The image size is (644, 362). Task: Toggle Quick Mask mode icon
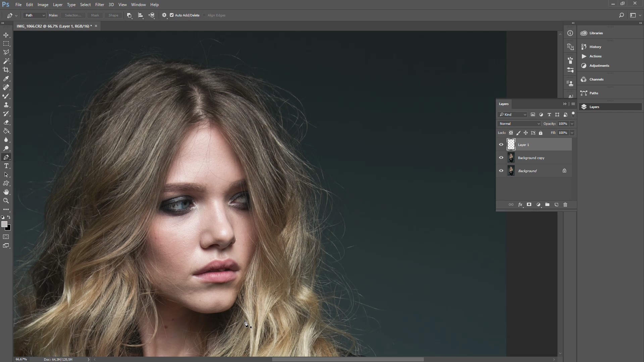click(6, 237)
